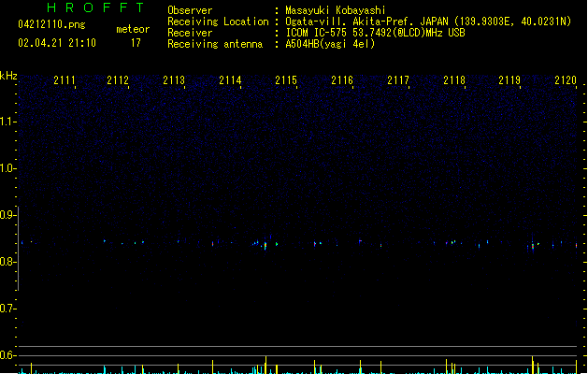Click the meteor count label
The height and width of the screenshot is (374, 588).
coord(133,29)
